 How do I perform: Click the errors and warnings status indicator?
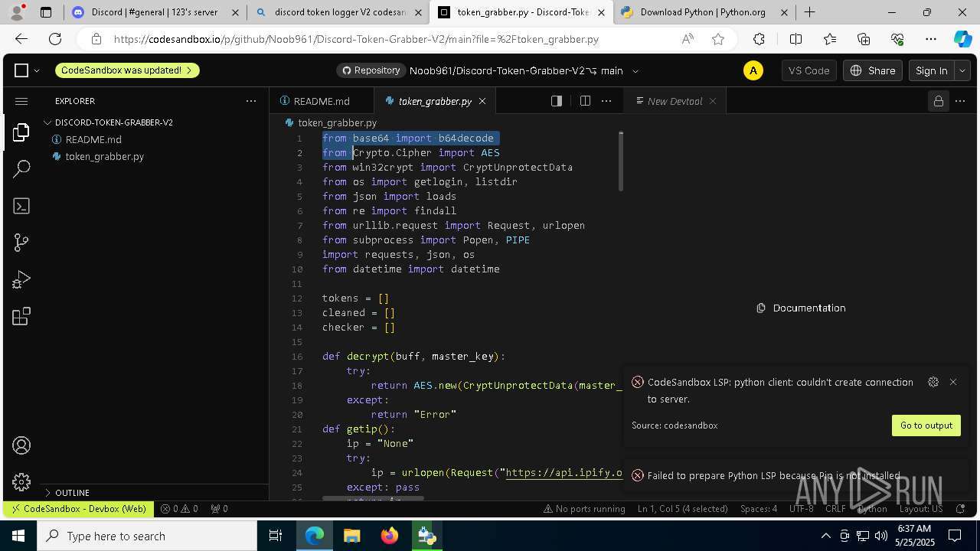(178, 509)
